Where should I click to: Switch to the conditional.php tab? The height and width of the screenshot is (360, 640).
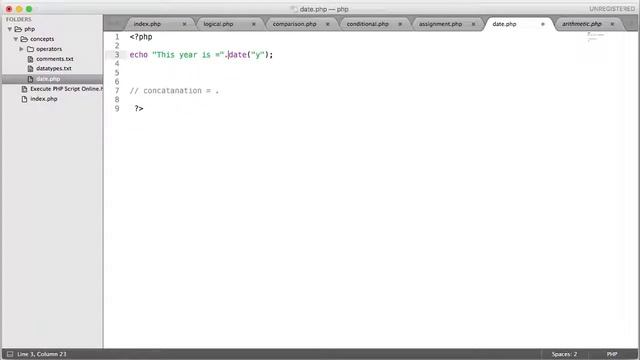point(367,24)
